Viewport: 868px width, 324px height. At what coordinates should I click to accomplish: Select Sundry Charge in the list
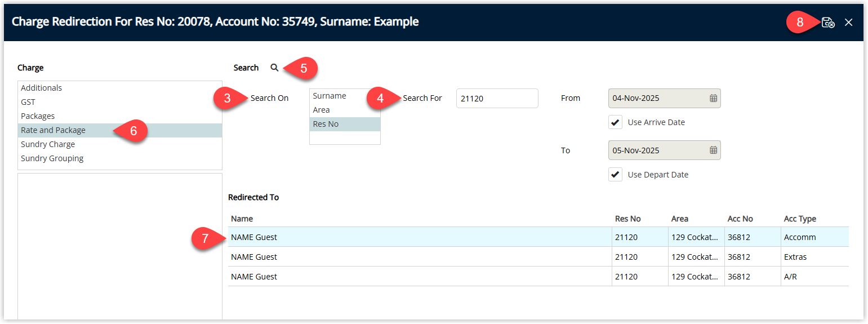click(120, 144)
